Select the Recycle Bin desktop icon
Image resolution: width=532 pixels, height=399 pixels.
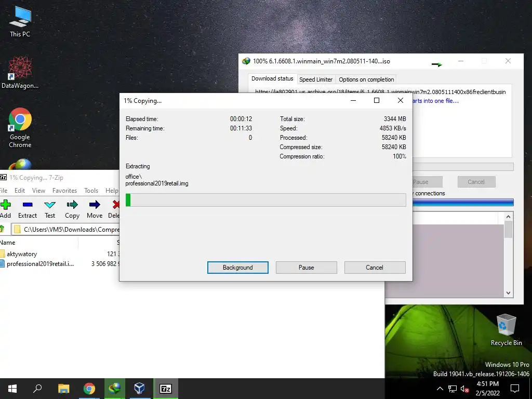[x=506, y=330]
